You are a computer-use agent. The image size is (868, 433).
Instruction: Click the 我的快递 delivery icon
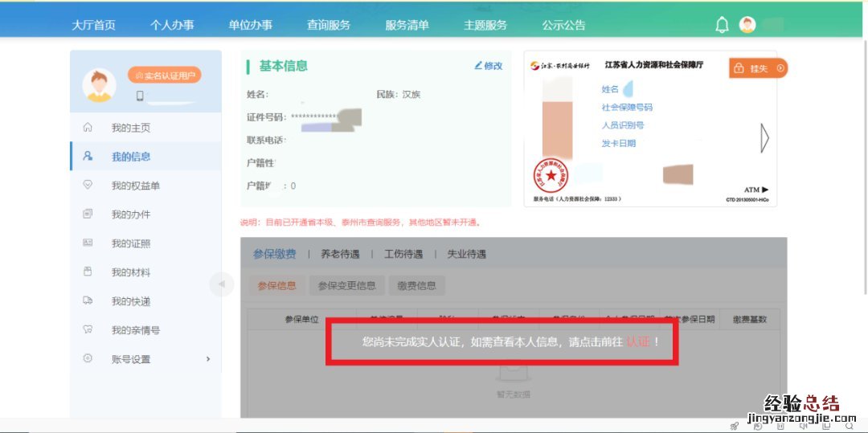88,301
